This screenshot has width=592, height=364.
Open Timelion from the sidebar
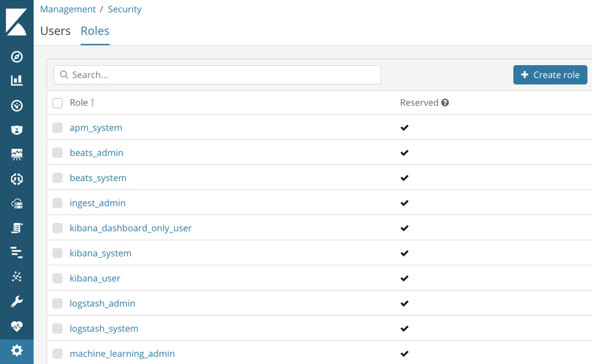17,130
